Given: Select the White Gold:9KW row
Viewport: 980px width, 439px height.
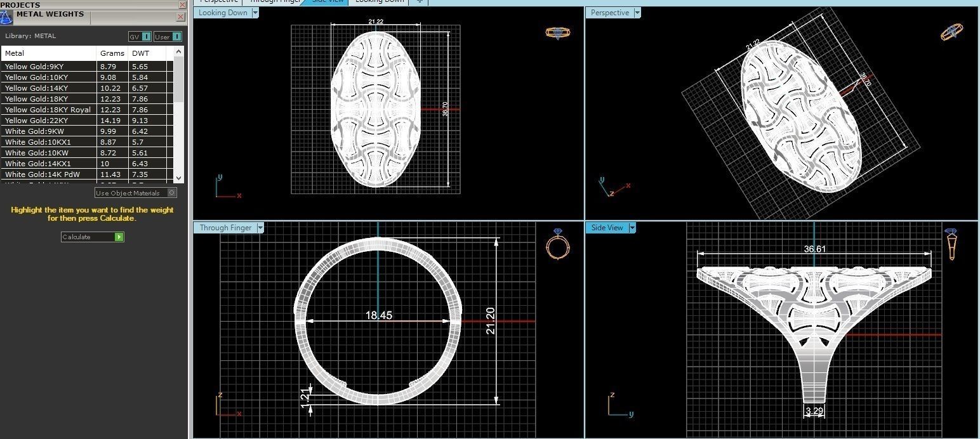Looking at the screenshot, I should click(x=88, y=131).
